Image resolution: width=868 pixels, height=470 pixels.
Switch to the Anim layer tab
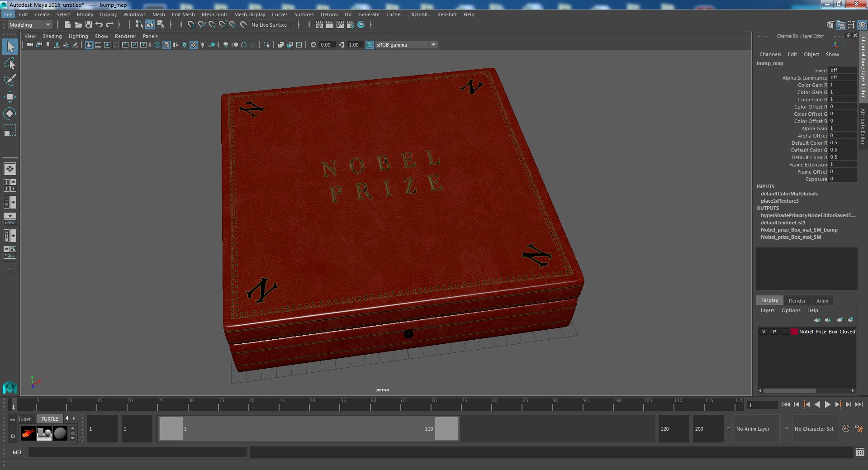click(822, 300)
